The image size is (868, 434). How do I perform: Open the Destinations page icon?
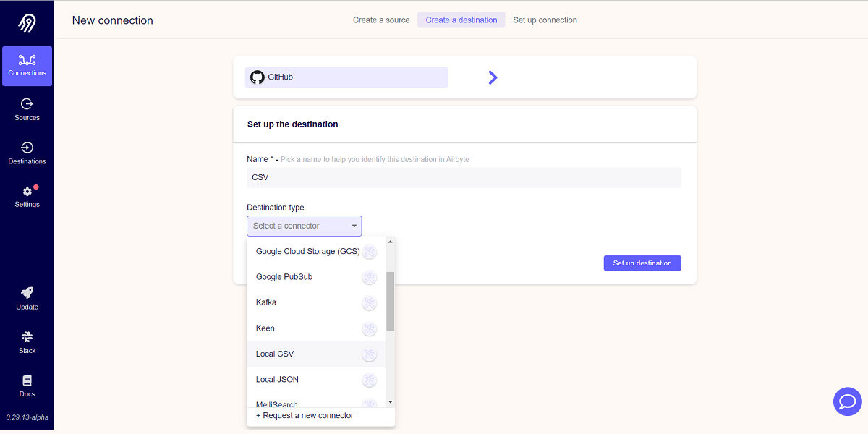coord(27,148)
